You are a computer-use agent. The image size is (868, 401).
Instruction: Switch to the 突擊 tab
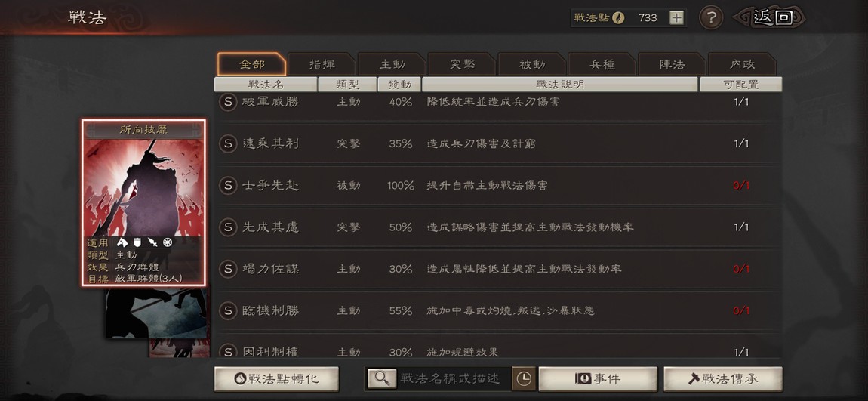click(x=462, y=64)
